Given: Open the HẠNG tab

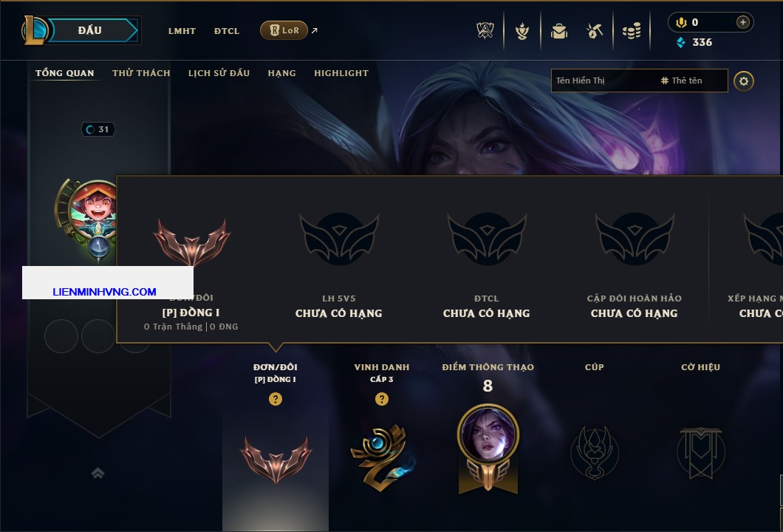Looking at the screenshot, I should pyautogui.click(x=281, y=73).
